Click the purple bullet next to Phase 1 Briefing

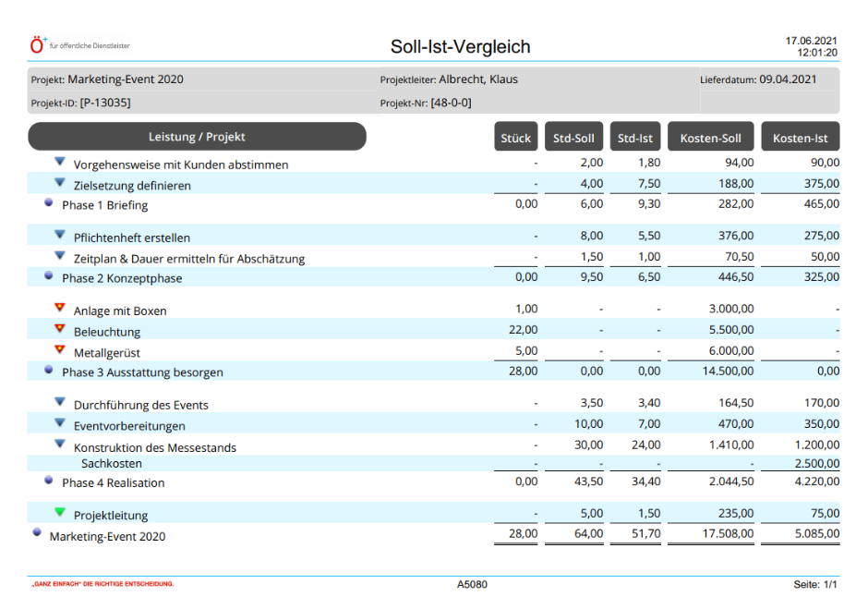click(49, 202)
